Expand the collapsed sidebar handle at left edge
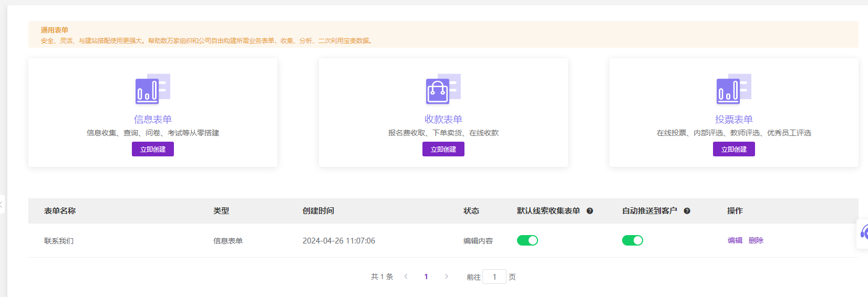Screen dimensions: 868x297 coord(2,204)
